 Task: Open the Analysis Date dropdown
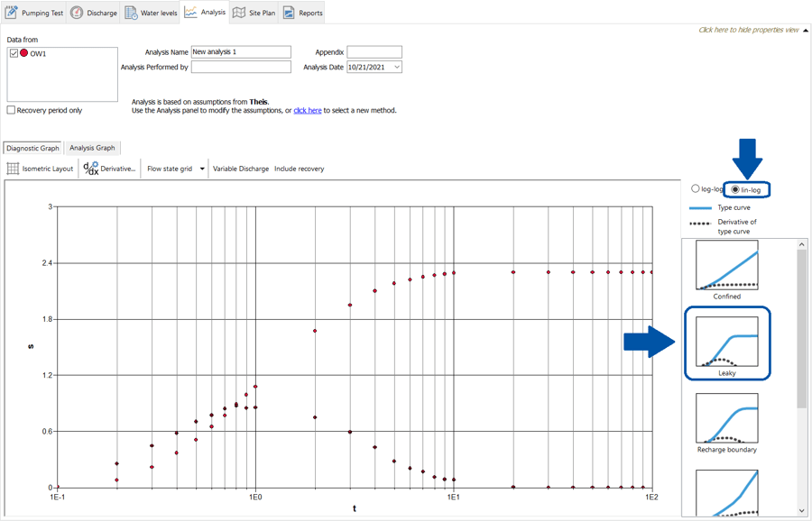point(396,68)
